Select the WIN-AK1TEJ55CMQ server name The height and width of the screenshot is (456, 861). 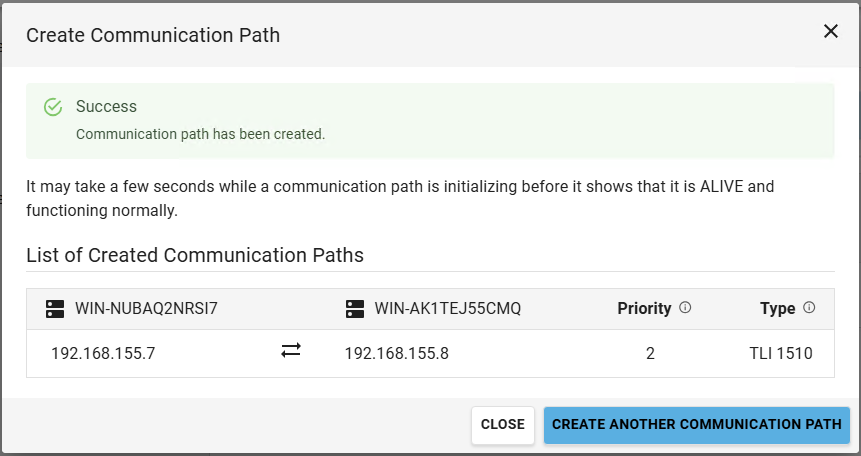pyautogui.click(x=448, y=308)
